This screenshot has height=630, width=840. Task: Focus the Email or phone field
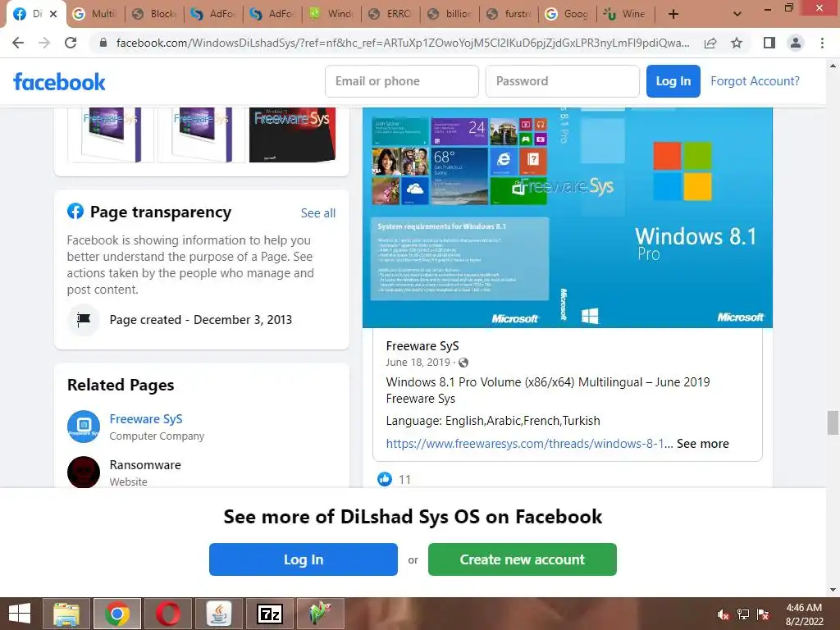coord(402,81)
